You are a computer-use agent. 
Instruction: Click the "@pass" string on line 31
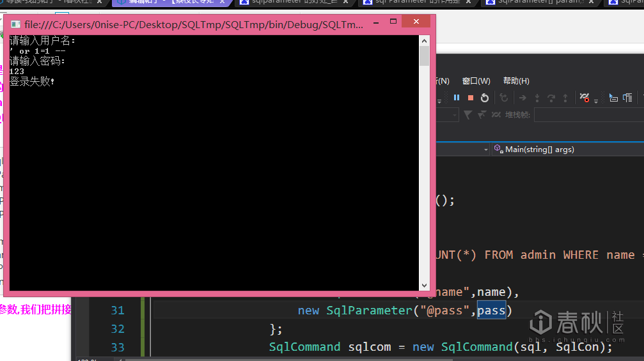pyautogui.click(x=445, y=311)
